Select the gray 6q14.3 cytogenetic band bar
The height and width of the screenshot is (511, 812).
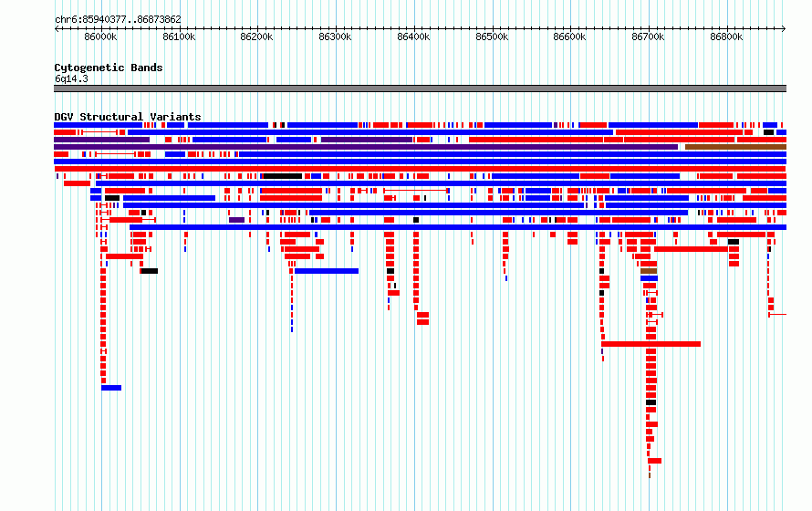420,89
